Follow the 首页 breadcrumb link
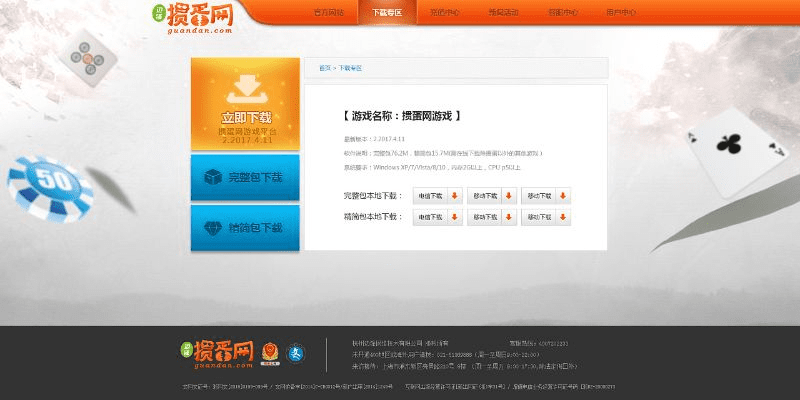Screen dimensions: 800x400 coord(324,68)
